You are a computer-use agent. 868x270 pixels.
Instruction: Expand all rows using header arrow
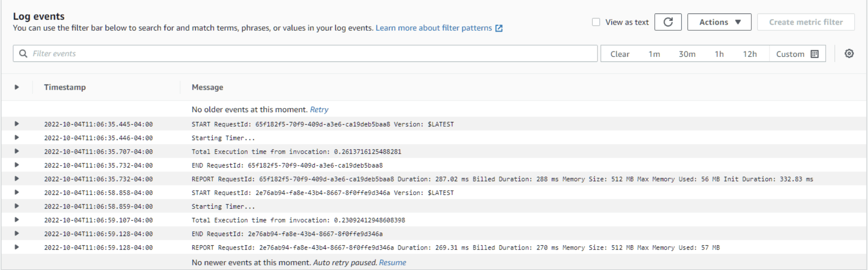click(x=17, y=87)
